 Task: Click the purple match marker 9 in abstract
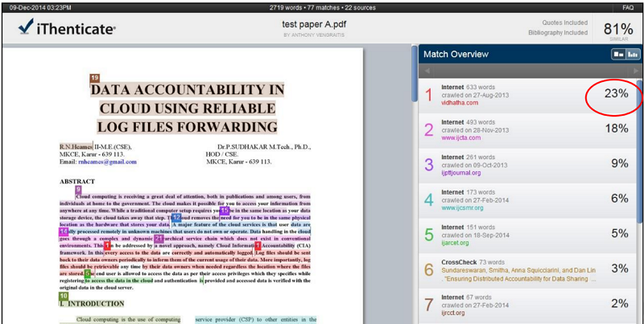tap(78, 190)
